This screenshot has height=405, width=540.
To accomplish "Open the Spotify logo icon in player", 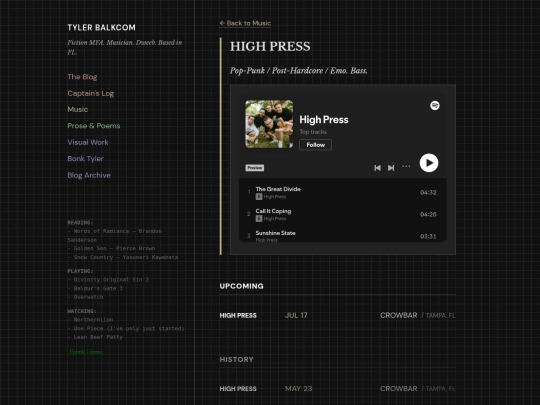I will [435, 105].
